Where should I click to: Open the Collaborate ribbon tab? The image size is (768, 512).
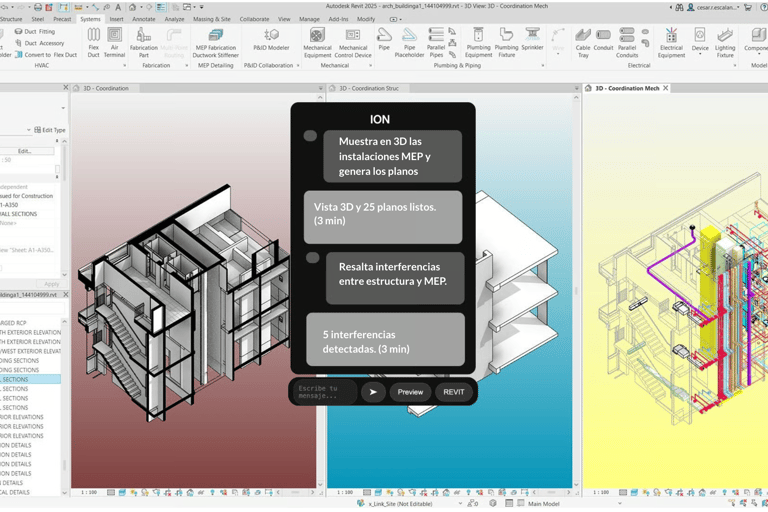click(x=254, y=19)
